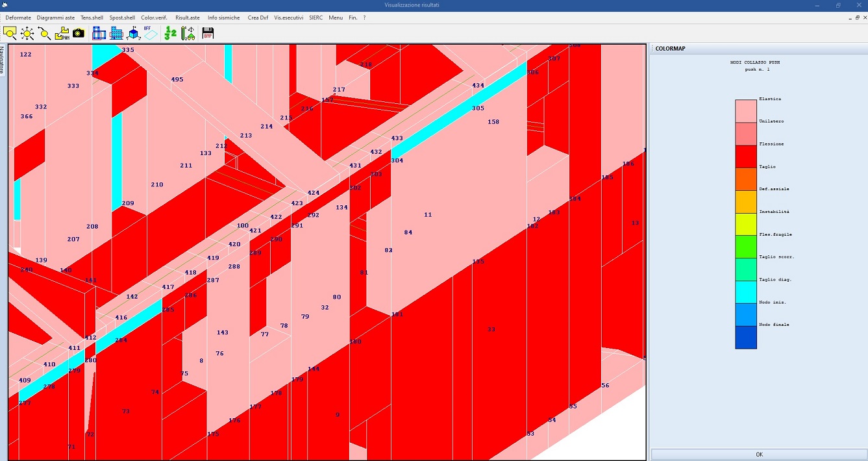Click element number 218 in the model

[366, 65]
